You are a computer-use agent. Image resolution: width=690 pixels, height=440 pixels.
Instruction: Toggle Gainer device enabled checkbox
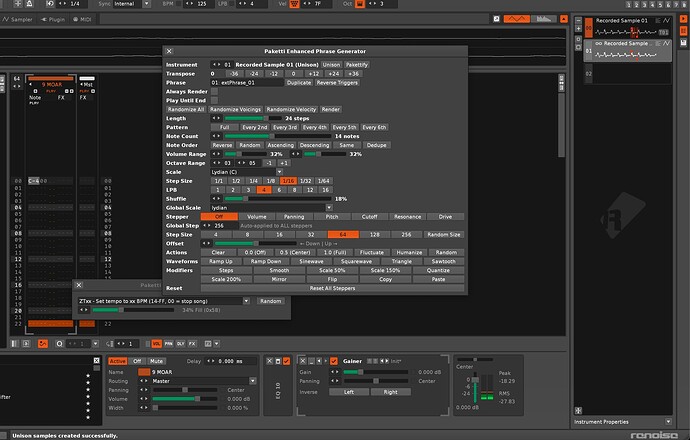(334, 361)
